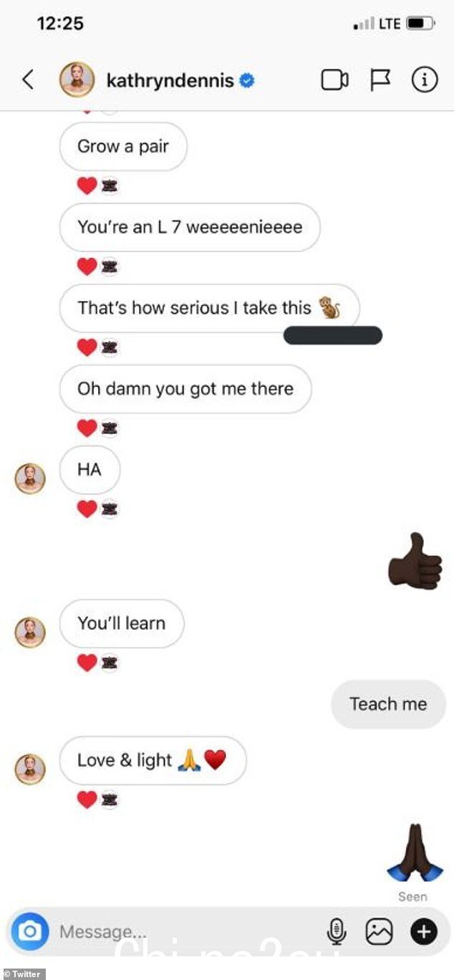This screenshot has height=980, width=454.
Task: Start a video call with kathryndennis
Action: (334, 80)
